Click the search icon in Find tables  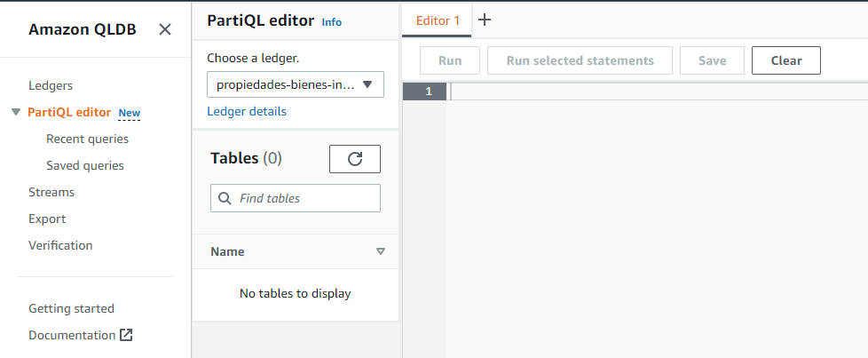[x=225, y=198]
